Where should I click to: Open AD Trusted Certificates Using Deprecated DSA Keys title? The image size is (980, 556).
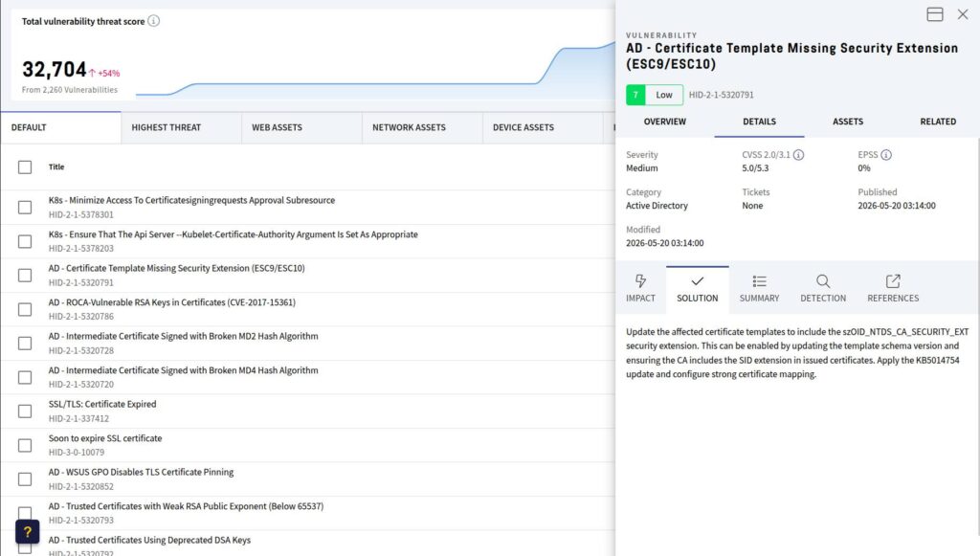pos(149,541)
